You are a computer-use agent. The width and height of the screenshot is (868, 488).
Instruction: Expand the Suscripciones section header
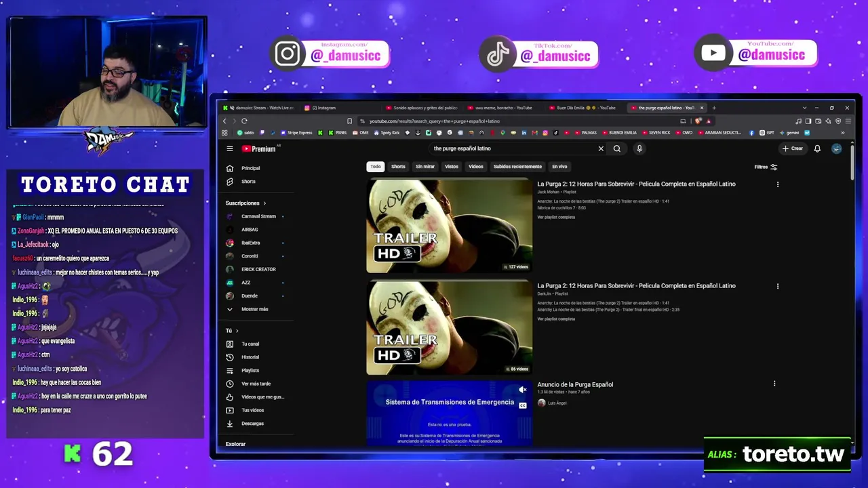(x=246, y=203)
